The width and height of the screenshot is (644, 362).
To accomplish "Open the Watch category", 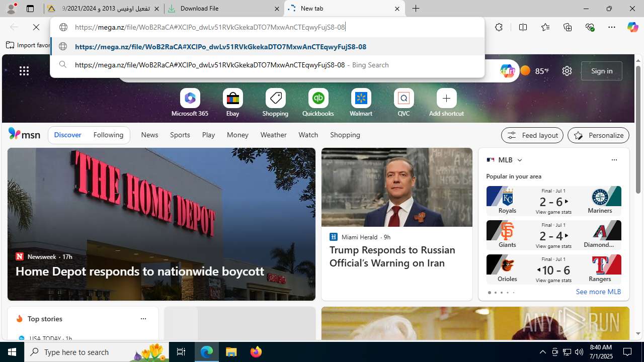I will [x=308, y=135].
